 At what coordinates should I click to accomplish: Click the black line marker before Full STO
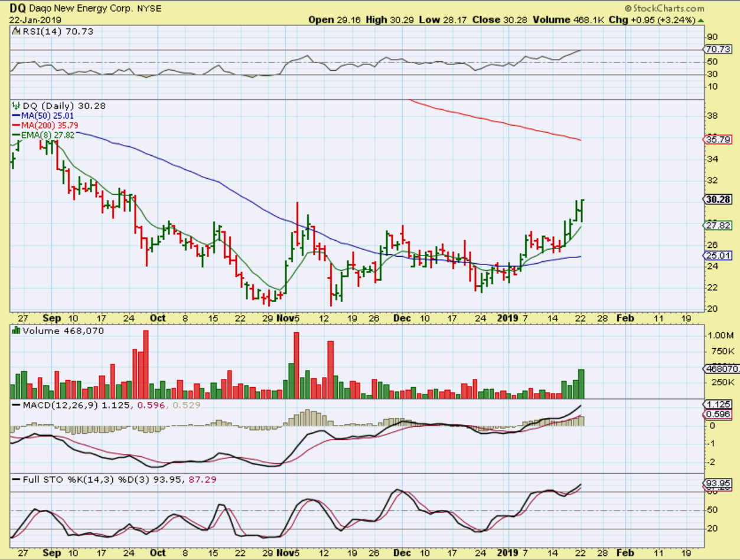16,480
